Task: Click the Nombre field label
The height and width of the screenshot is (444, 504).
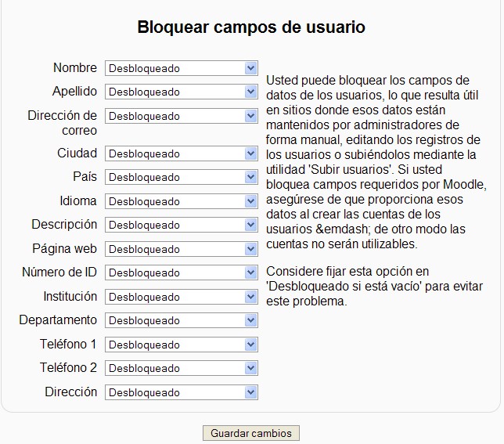Action: point(75,68)
